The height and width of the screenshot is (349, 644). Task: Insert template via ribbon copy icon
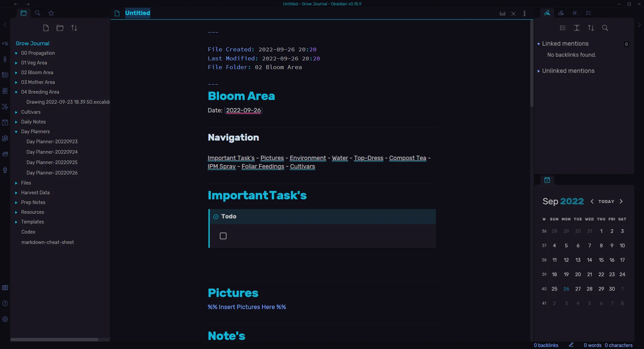(5, 138)
